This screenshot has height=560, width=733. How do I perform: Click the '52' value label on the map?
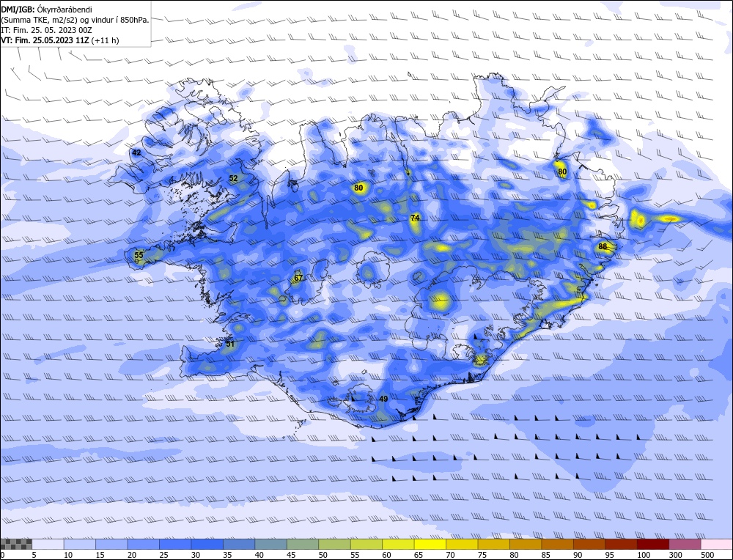pos(234,178)
